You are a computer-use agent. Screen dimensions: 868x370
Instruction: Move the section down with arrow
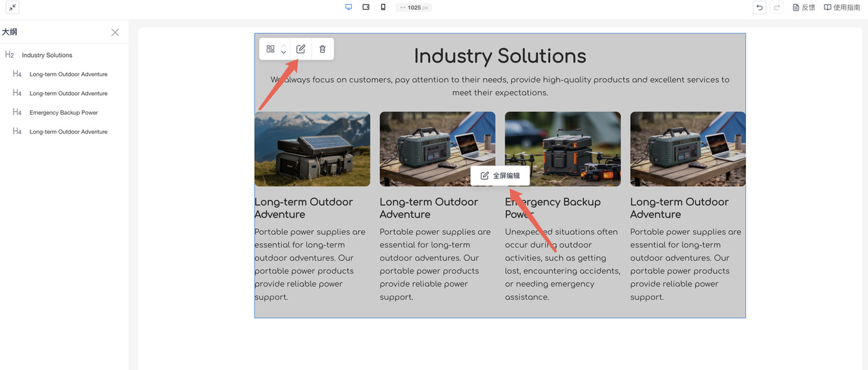pyautogui.click(x=283, y=53)
